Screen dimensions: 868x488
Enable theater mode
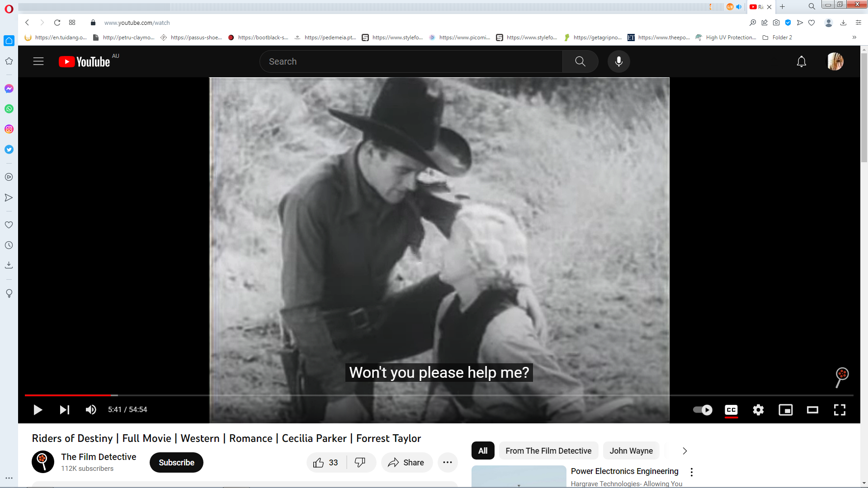(x=812, y=410)
